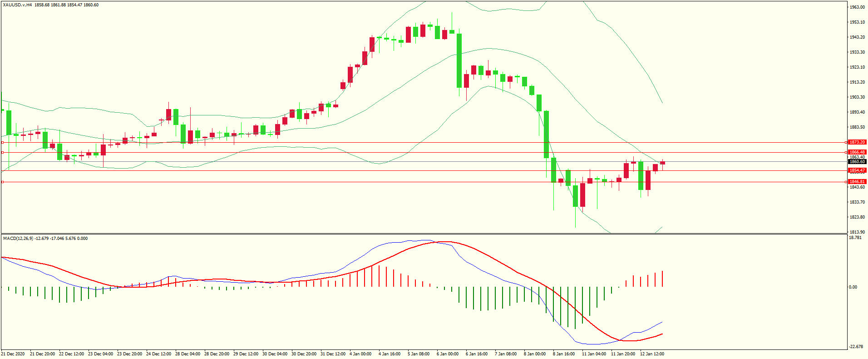The height and width of the screenshot is (359, 868).
Task: Click the 1963.00 price axis label
Action: 857,7
